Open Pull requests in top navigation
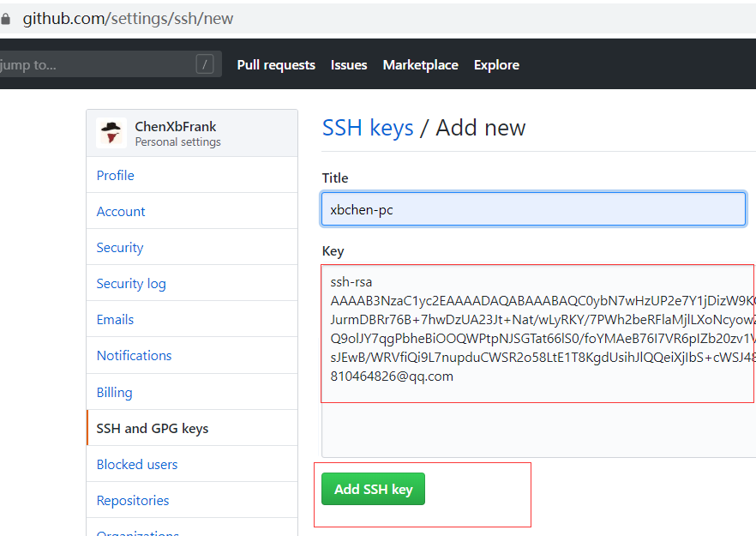This screenshot has width=756, height=536. pos(276,64)
